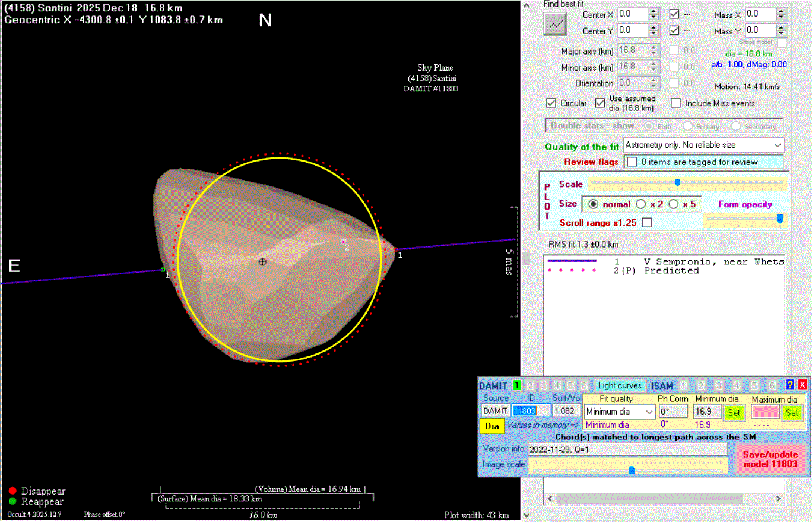Open the Light curves tab

click(x=619, y=385)
